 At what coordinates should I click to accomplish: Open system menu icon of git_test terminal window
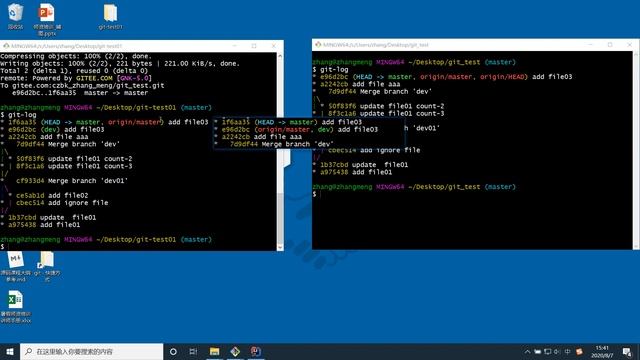[318, 44]
